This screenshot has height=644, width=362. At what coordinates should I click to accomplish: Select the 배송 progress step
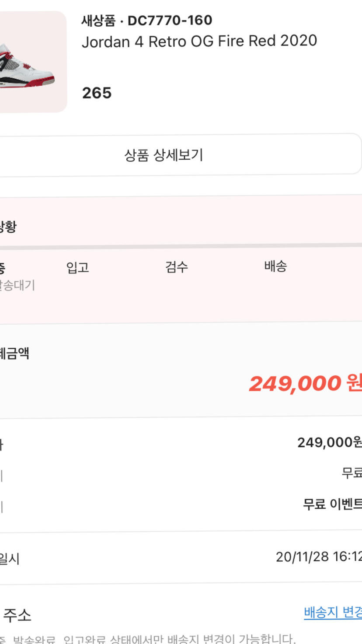[275, 266]
